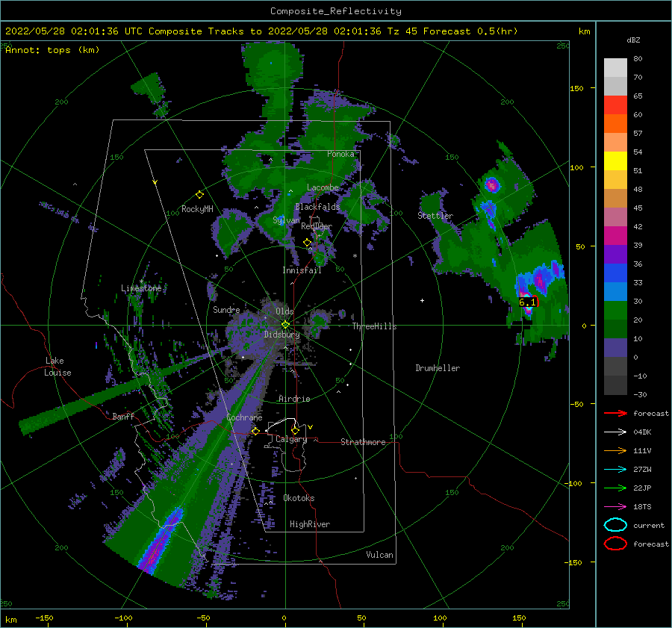Click the white plus marker west of the 6.1 storm
The width and height of the screenshot is (672, 628).
422,300
